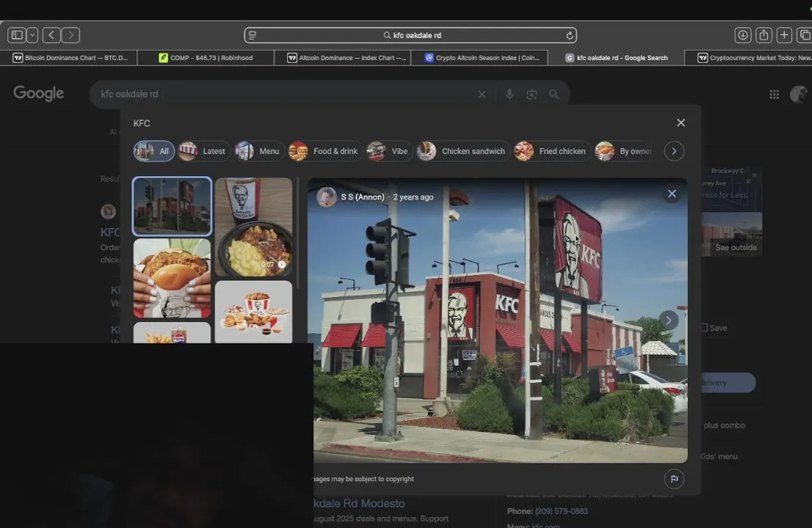Click the kfc oakdale rd address bar
Image resolution: width=812 pixels, height=528 pixels.
pos(410,35)
